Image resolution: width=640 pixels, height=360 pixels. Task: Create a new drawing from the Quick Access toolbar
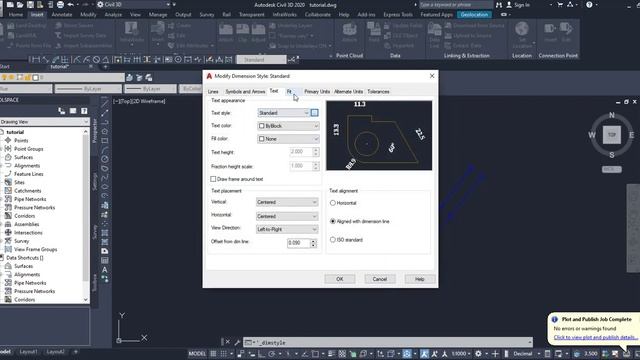click(x=10, y=4)
